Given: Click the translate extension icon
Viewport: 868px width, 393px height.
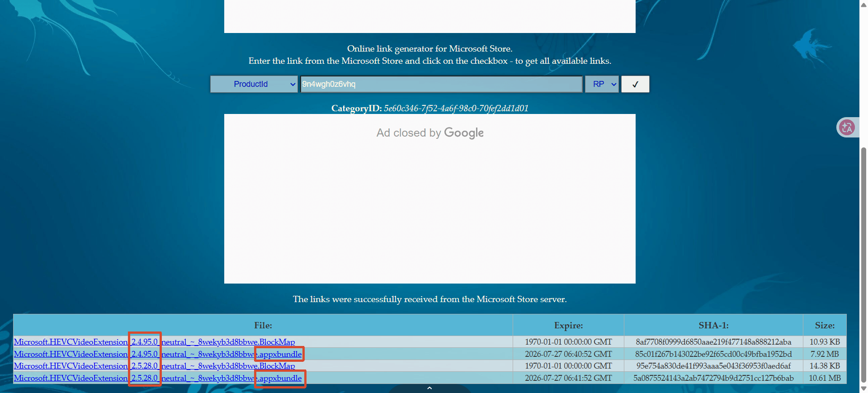Looking at the screenshot, I should pos(847,127).
